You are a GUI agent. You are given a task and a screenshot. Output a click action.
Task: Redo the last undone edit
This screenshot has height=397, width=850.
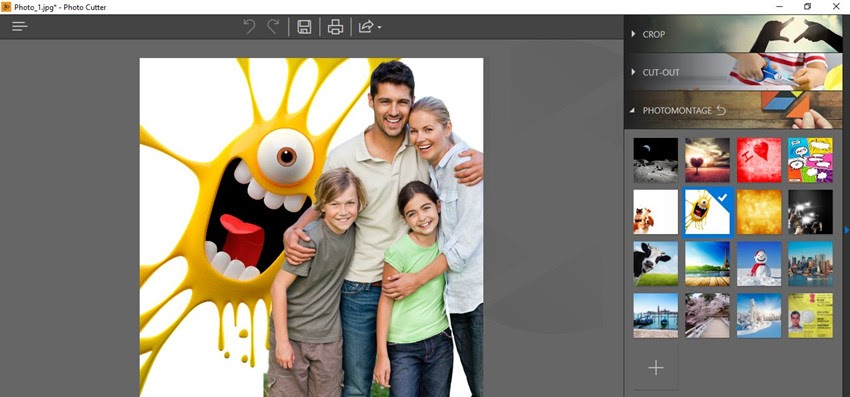point(273,27)
